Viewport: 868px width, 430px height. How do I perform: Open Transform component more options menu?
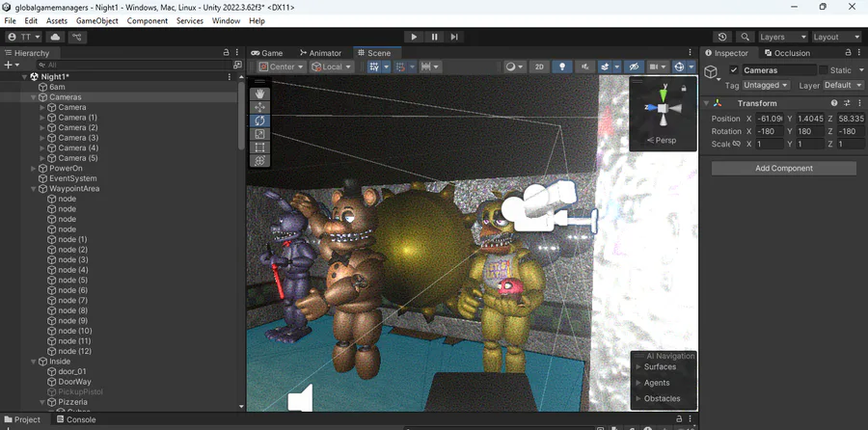coord(858,103)
